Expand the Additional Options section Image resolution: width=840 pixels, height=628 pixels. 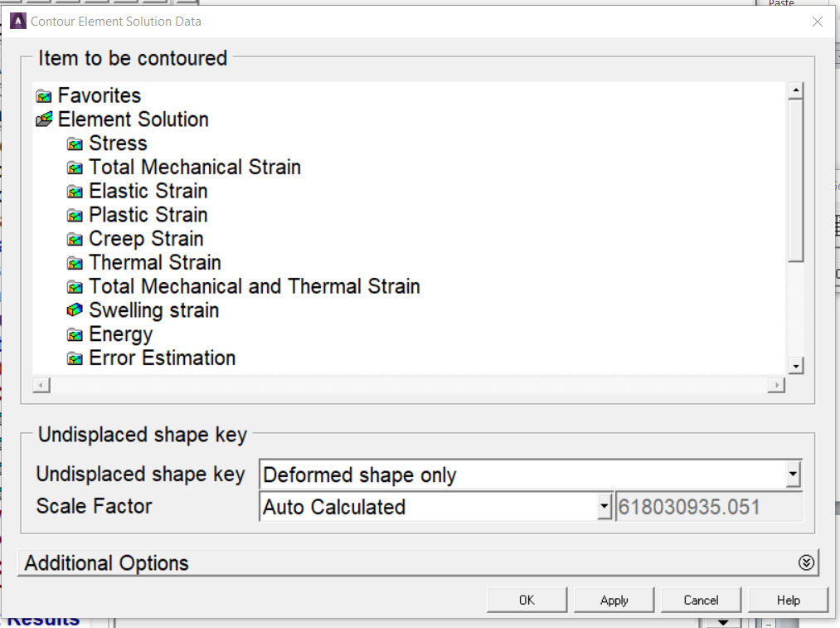(x=806, y=562)
